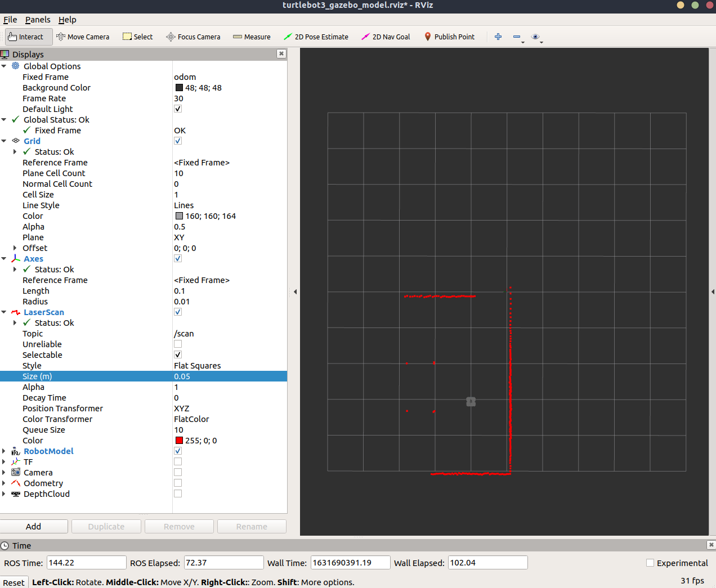This screenshot has height=588, width=716.
Task: Expand the Grid Offset property
Action: click(15, 248)
